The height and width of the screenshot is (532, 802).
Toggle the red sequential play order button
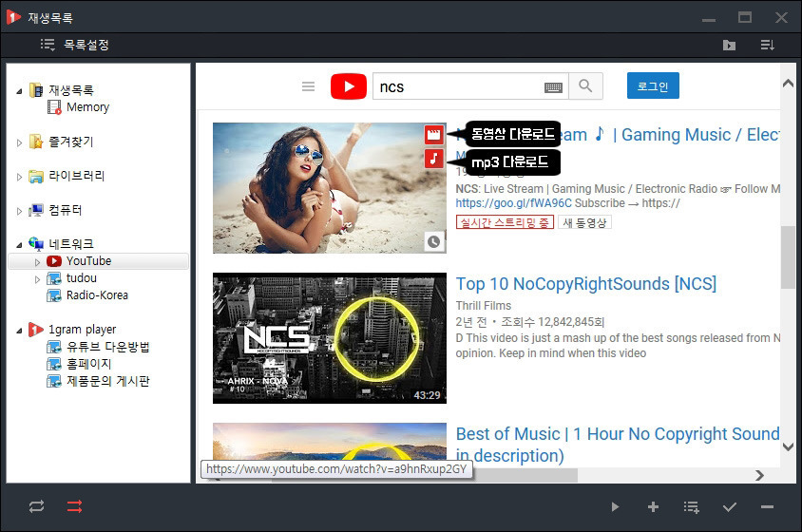pos(74,506)
